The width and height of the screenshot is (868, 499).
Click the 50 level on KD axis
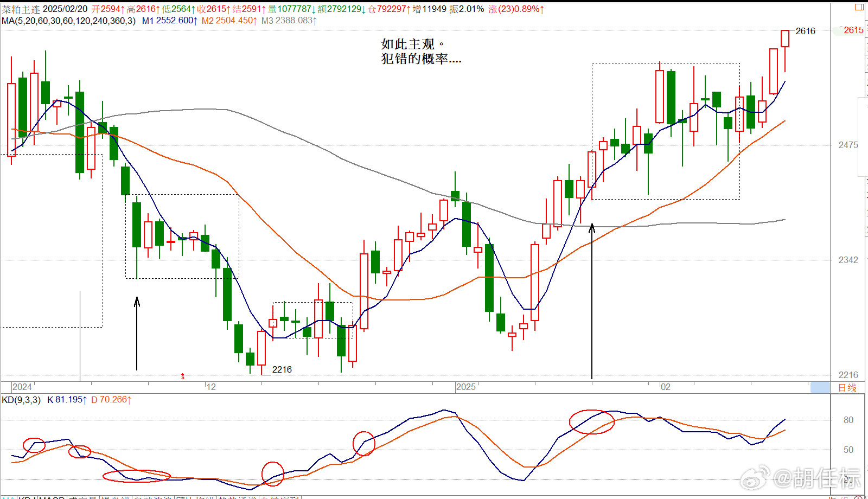848,450
